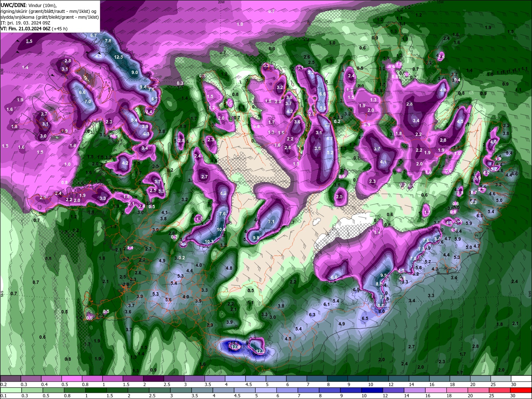Click the bottom-row legend label 0.1
Image resolution: width=532 pixels, height=399 pixels.
pyautogui.click(x=3, y=396)
